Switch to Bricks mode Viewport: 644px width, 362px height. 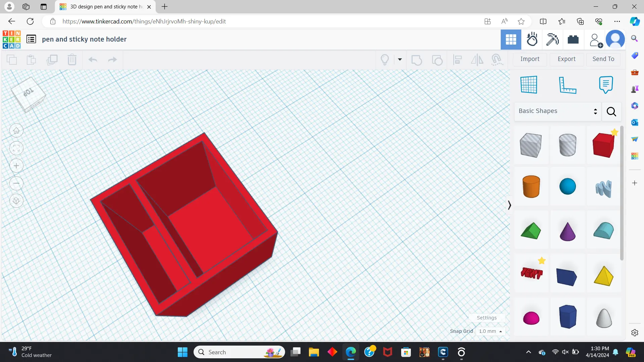pyautogui.click(x=573, y=40)
